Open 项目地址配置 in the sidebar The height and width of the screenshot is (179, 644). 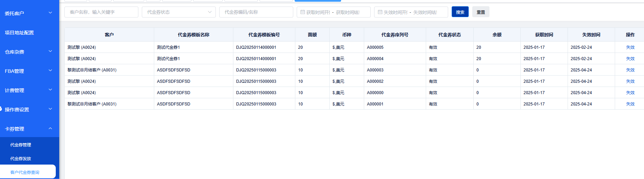[x=19, y=33]
